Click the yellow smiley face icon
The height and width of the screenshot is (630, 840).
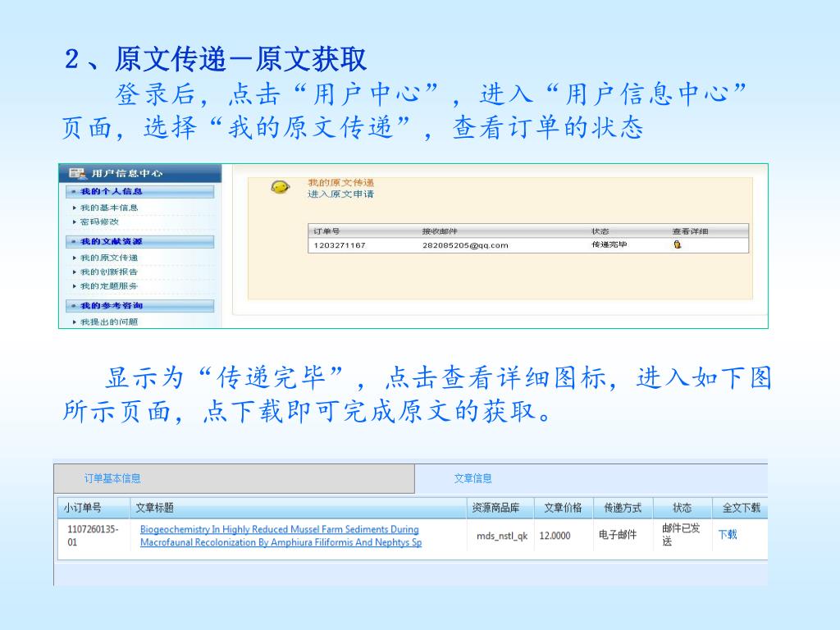click(281, 187)
